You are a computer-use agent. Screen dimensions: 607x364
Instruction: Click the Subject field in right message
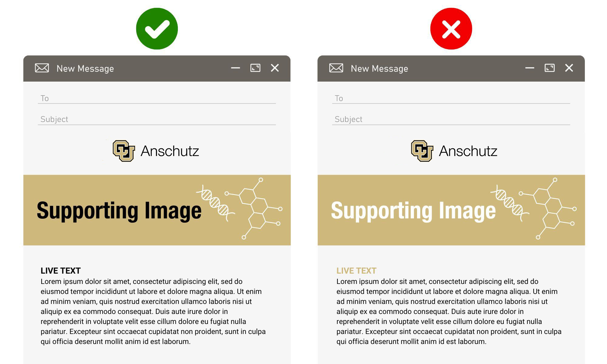pyautogui.click(x=451, y=120)
